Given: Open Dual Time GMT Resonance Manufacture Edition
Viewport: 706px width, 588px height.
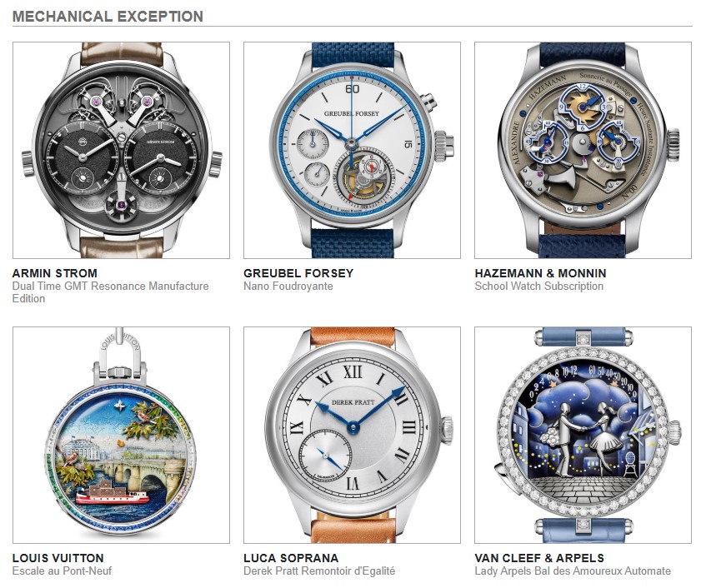Looking at the screenshot, I should point(110,292).
